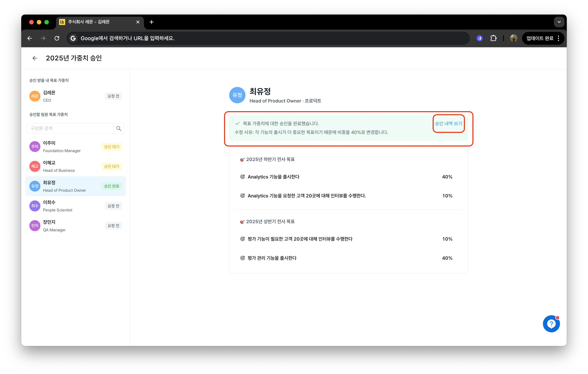Click 40% weight of '평가 관리 기능을 출시한다'
The width and height of the screenshot is (588, 374).
(x=447, y=258)
